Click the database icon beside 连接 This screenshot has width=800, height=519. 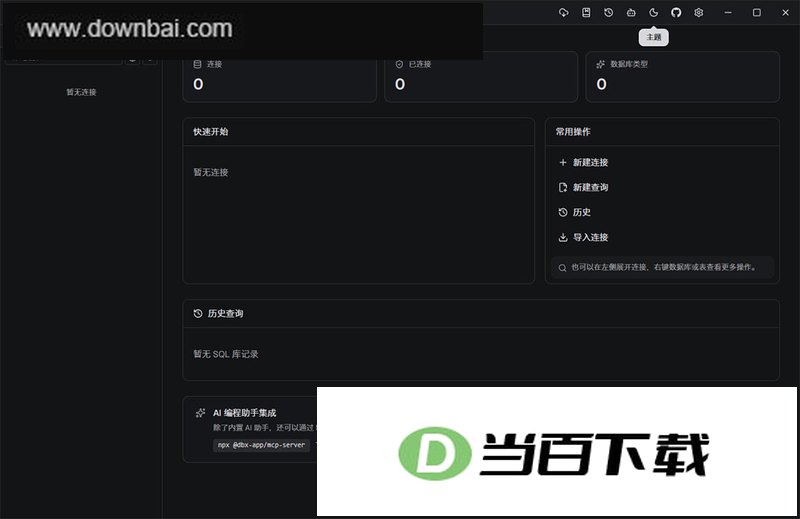(197, 64)
